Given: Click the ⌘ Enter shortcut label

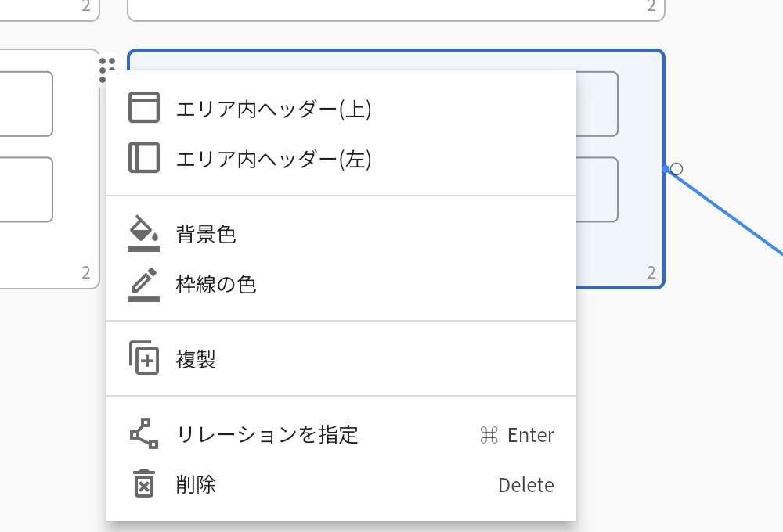Looking at the screenshot, I should 517,435.
